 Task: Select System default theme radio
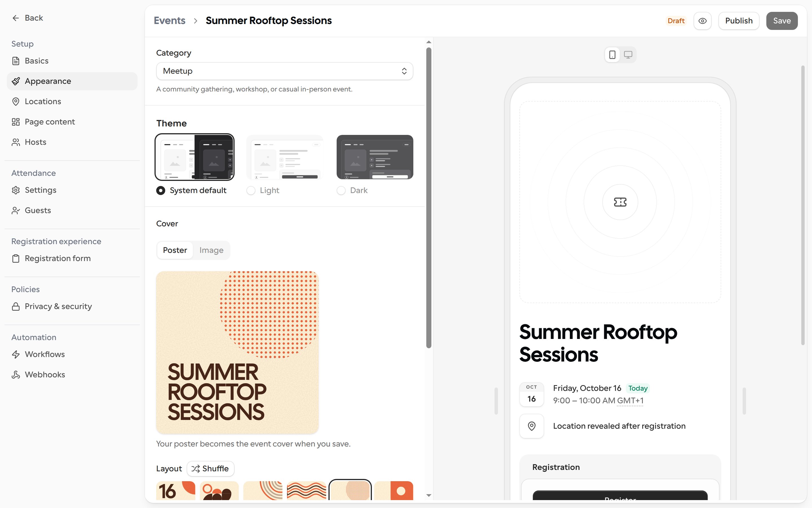coord(161,190)
